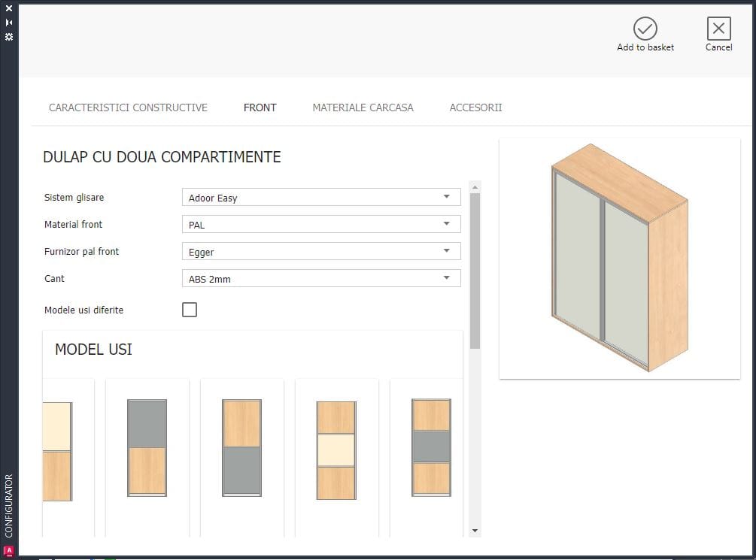Image resolution: width=756 pixels, height=560 pixels.
Task: Click the MODEL USI section heading
Action: (x=93, y=350)
